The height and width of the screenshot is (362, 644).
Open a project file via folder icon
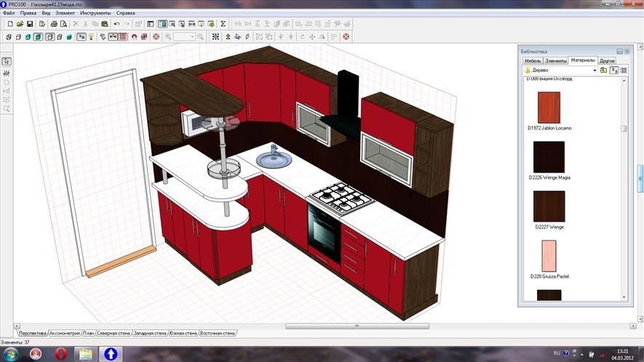20,24
